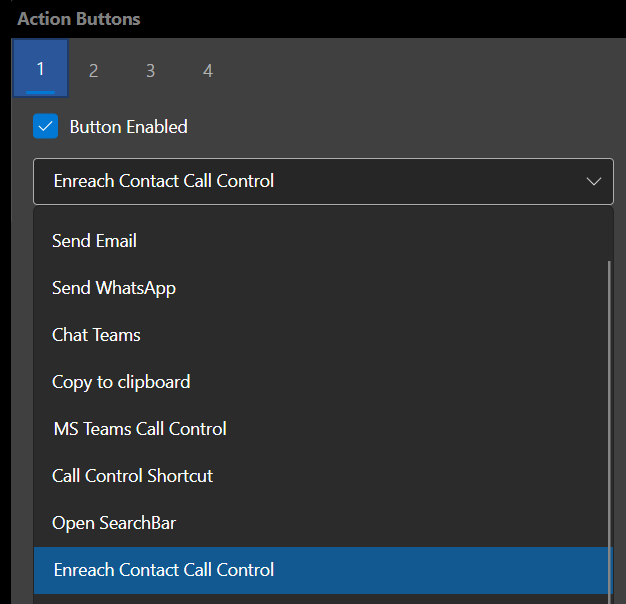626x604 pixels.
Task: Choose MS Teams Call Control
Action: [139, 429]
